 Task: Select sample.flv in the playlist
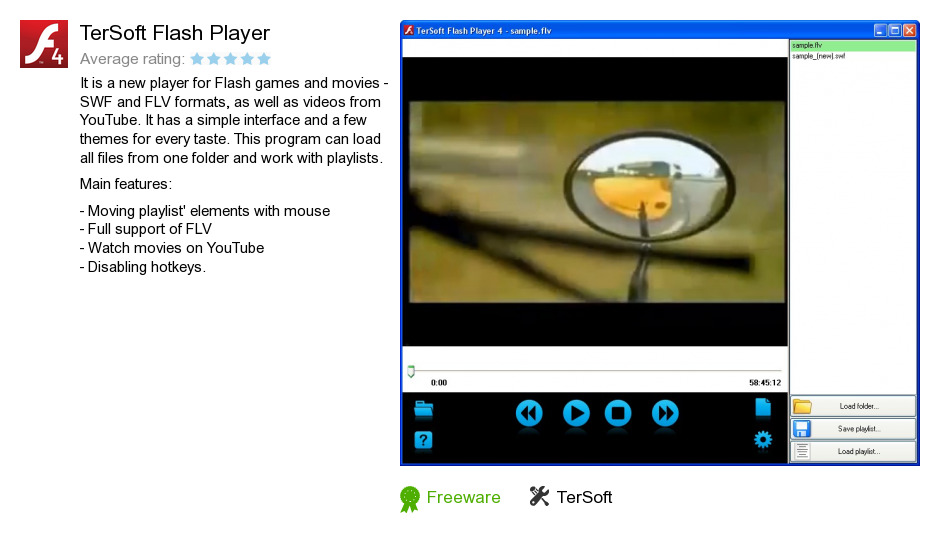(853, 46)
